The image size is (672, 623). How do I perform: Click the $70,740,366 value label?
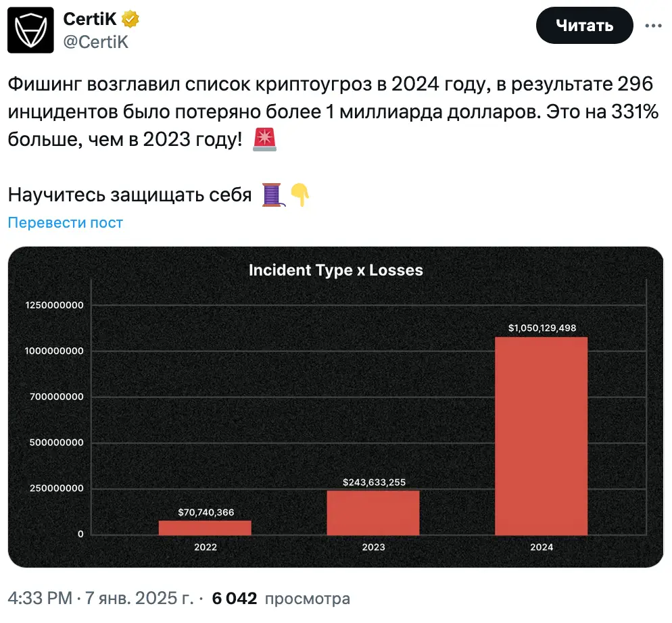(206, 512)
